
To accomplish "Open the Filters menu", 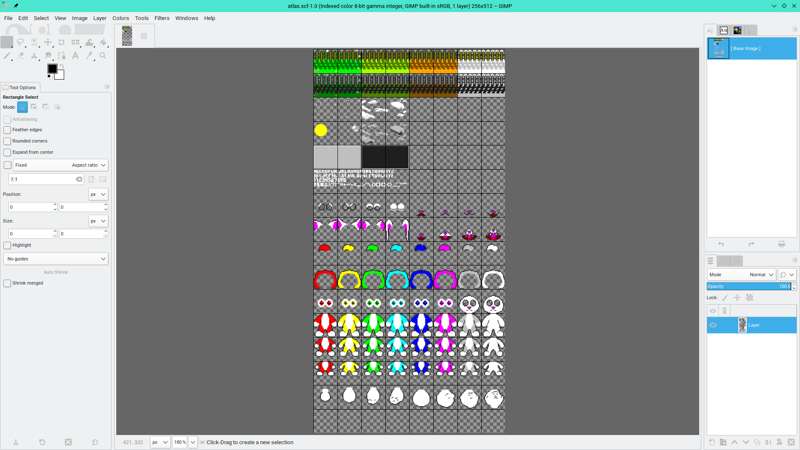I will [x=161, y=18].
